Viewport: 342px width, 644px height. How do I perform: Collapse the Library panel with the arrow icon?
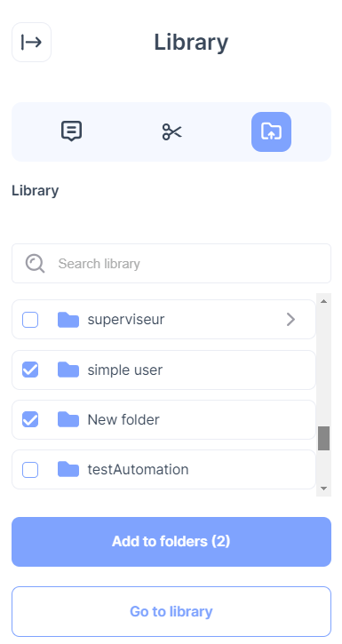tap(32, 43)
